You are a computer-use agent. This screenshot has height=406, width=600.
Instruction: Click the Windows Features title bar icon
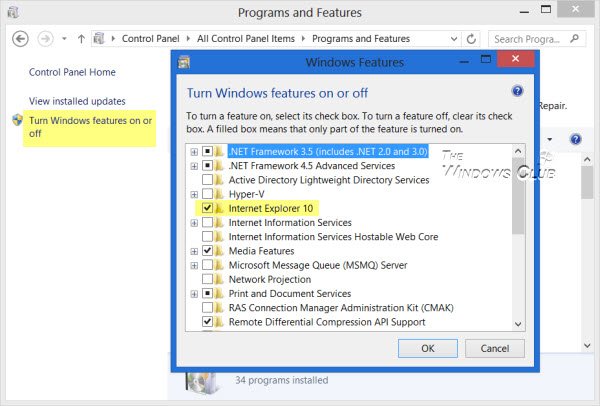184,62
